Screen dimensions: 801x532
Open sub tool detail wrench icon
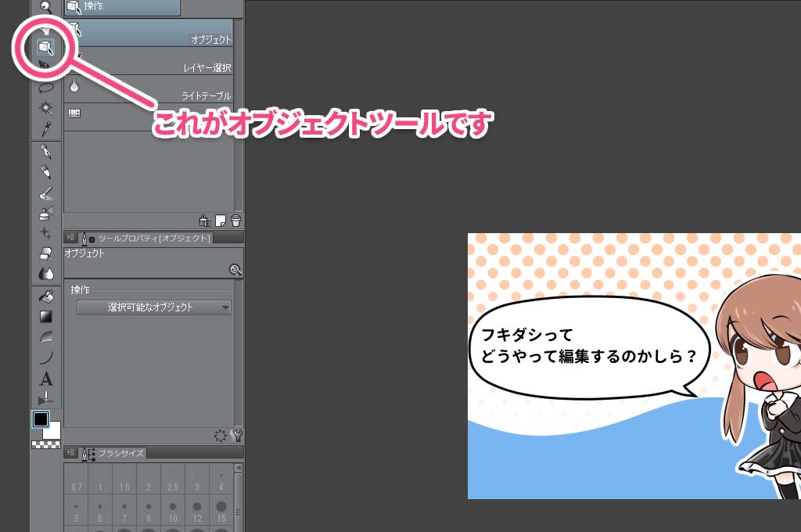coord(237,436)
